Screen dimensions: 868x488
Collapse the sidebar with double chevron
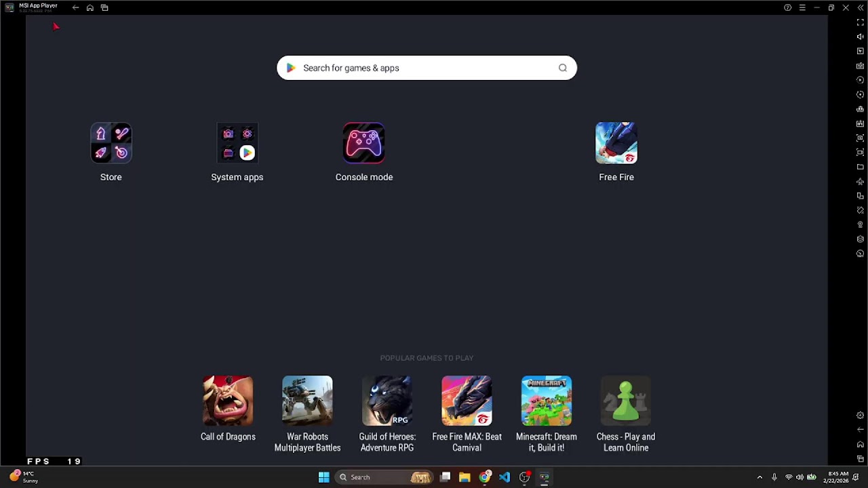tap(861, 7)
